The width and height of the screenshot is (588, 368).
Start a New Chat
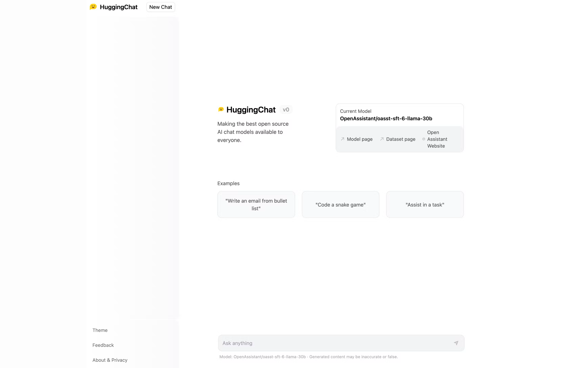(x=160, y=7)
